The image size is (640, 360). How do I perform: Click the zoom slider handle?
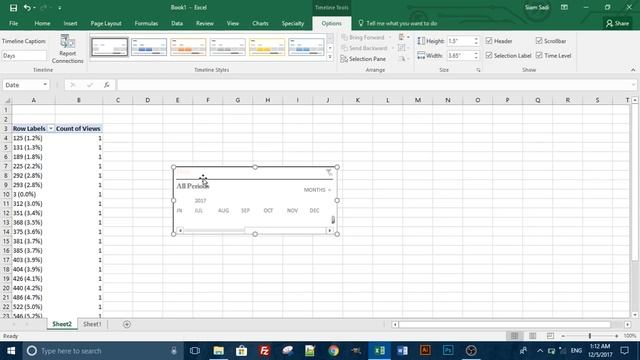click(x=590, y=336)
